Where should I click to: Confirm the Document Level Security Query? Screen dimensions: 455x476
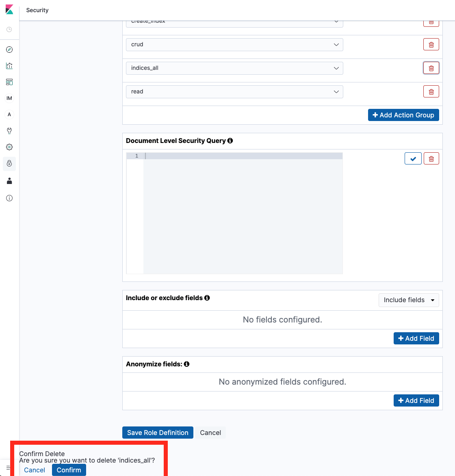point(413,158)
